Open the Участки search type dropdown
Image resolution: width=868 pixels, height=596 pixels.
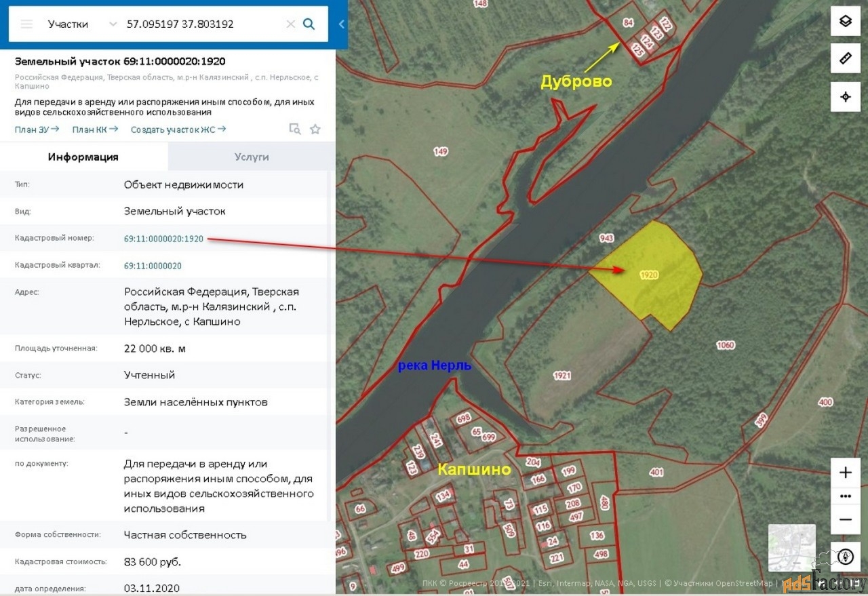pyautogui.click(x=82, y=24)
